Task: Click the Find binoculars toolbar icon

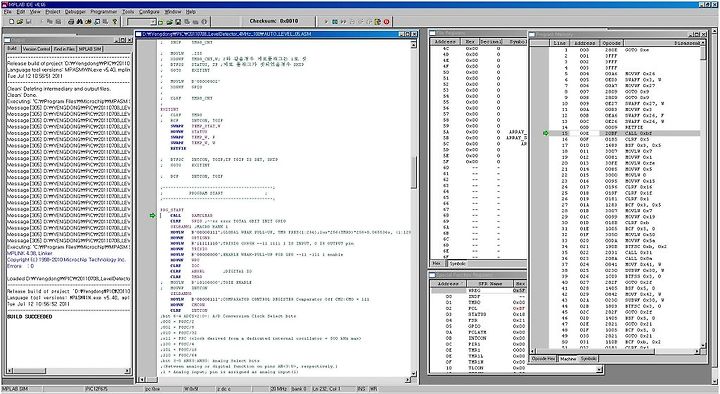Action: (x=80, y=22)
